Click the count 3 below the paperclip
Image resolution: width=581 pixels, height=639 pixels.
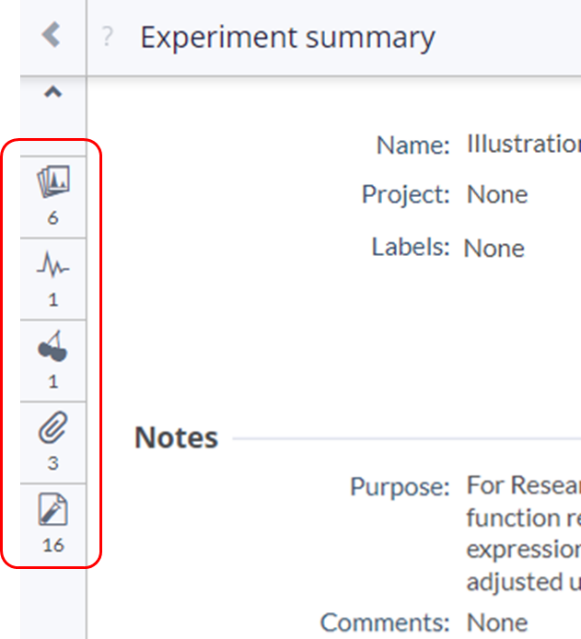(53, 463)
